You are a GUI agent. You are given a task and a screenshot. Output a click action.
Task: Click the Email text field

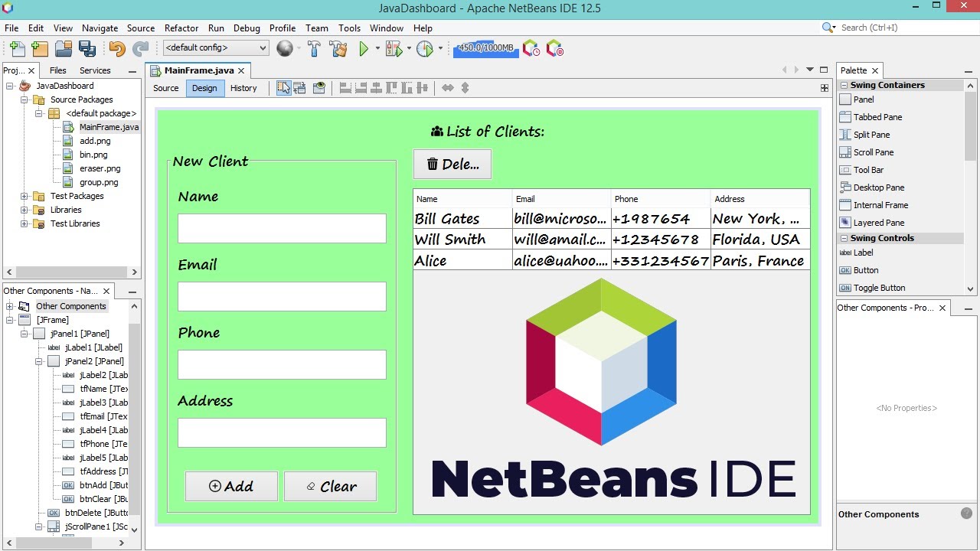click(282, 296)
